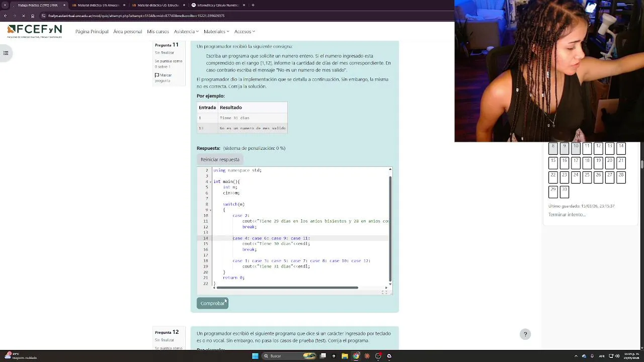The height and width of the screenshot is (362, 644).
Task: Switch to Informática y Cálculo Numérico tab
Action: (x=218, y=5)
